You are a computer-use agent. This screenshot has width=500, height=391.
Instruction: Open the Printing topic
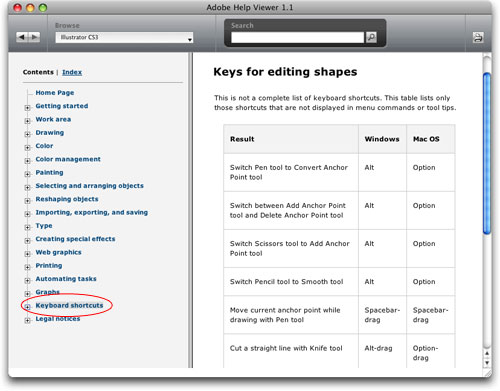point(49,266)
